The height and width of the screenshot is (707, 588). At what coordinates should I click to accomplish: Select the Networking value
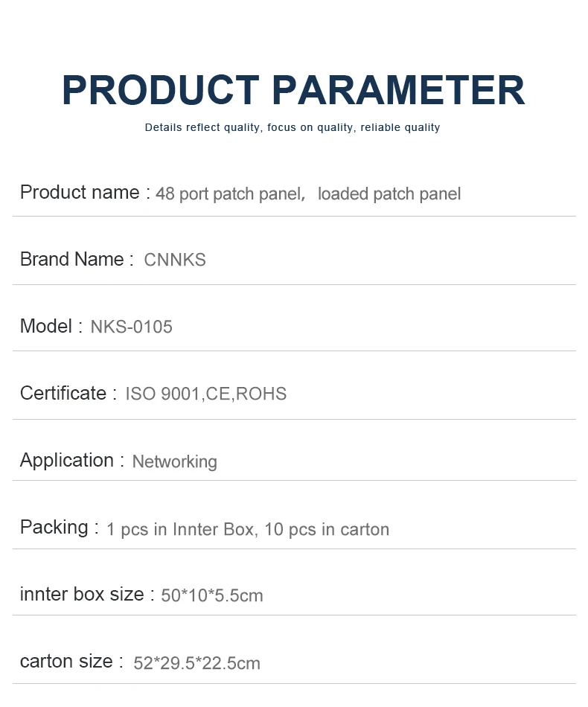click(174, 461)
